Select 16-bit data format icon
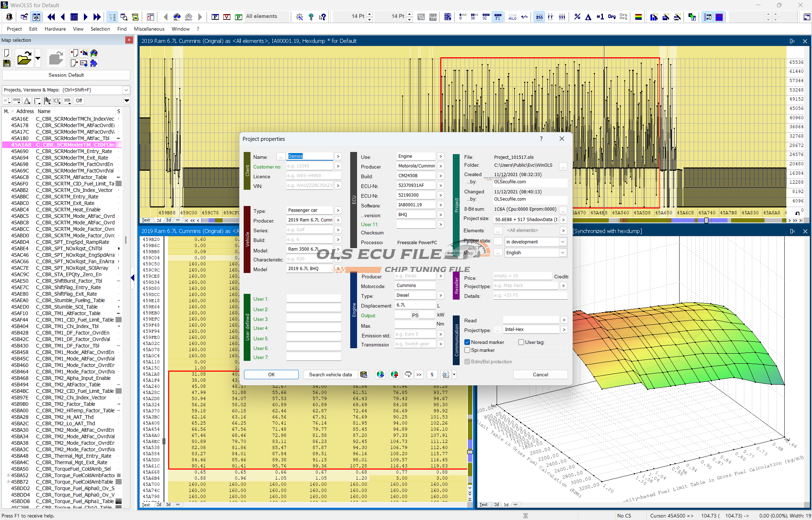812x520 pixels. 474,17
